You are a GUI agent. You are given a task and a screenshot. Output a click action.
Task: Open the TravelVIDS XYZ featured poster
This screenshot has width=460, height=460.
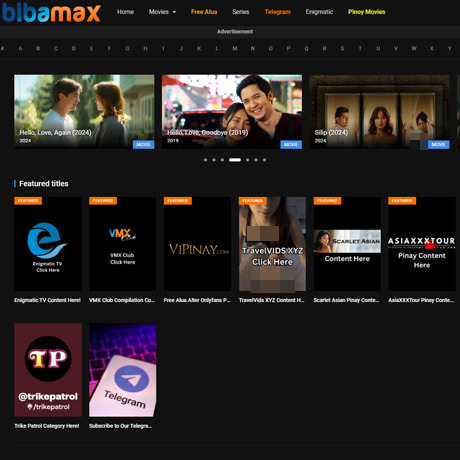click(x=272, y=244)
